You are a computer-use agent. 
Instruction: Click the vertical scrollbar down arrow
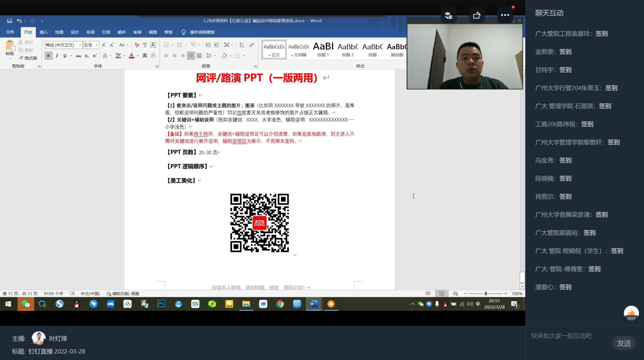tap(522, 287)
